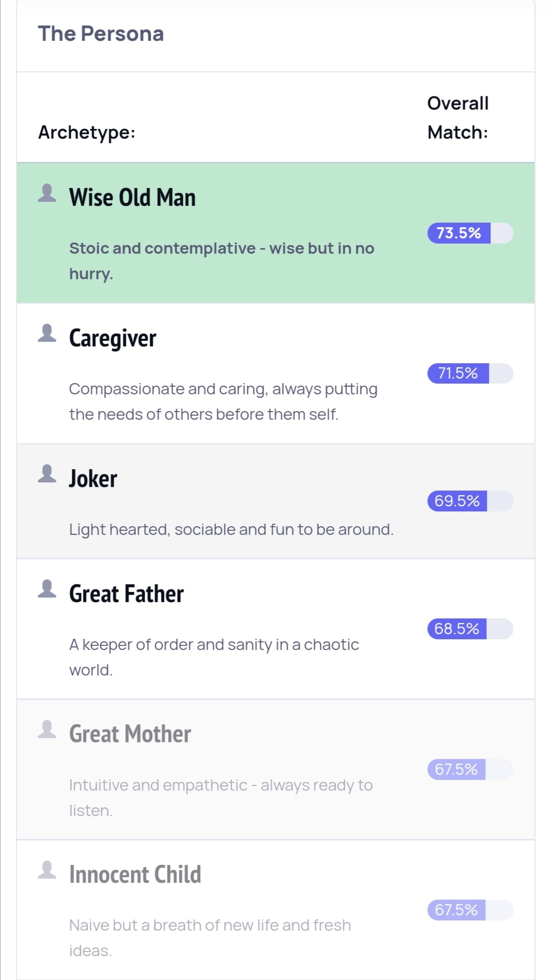
Task: Select the Great Mother archetype title
Action: tap(130, 734)
